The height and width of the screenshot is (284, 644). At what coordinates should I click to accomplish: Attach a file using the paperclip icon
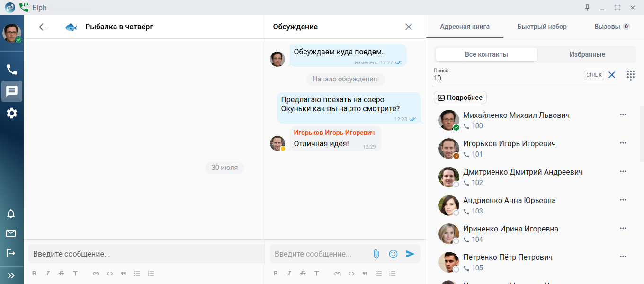376,254
